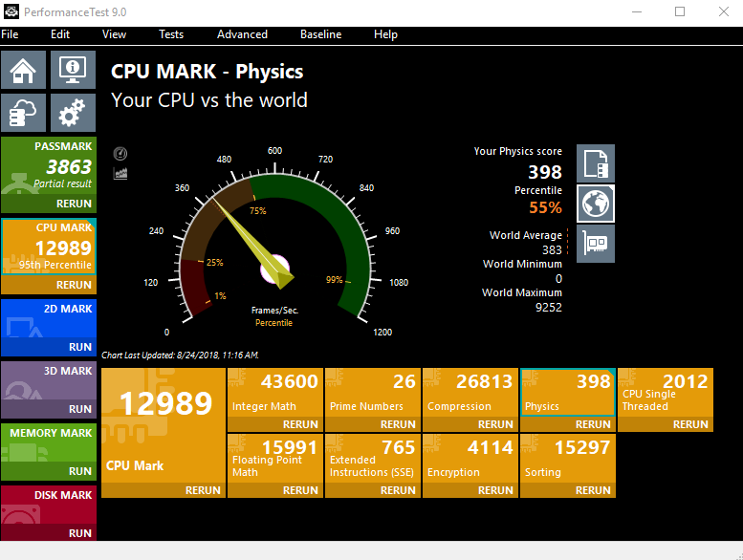Select the hardware card comparison icon

click(596, 244)
